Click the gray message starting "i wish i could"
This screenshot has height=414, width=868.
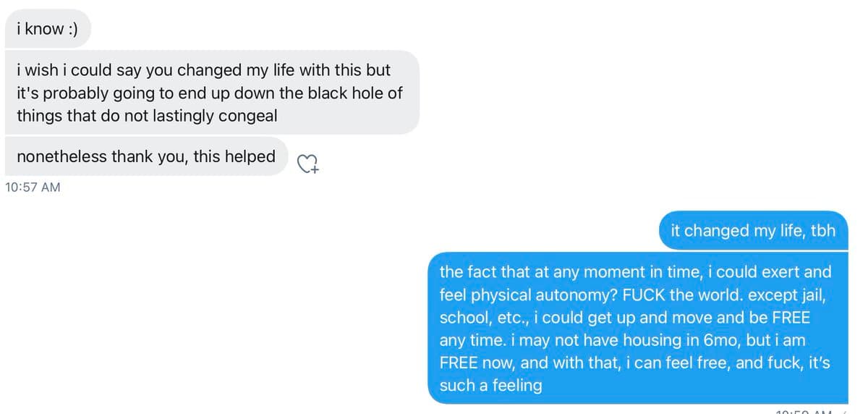(210, 93)
